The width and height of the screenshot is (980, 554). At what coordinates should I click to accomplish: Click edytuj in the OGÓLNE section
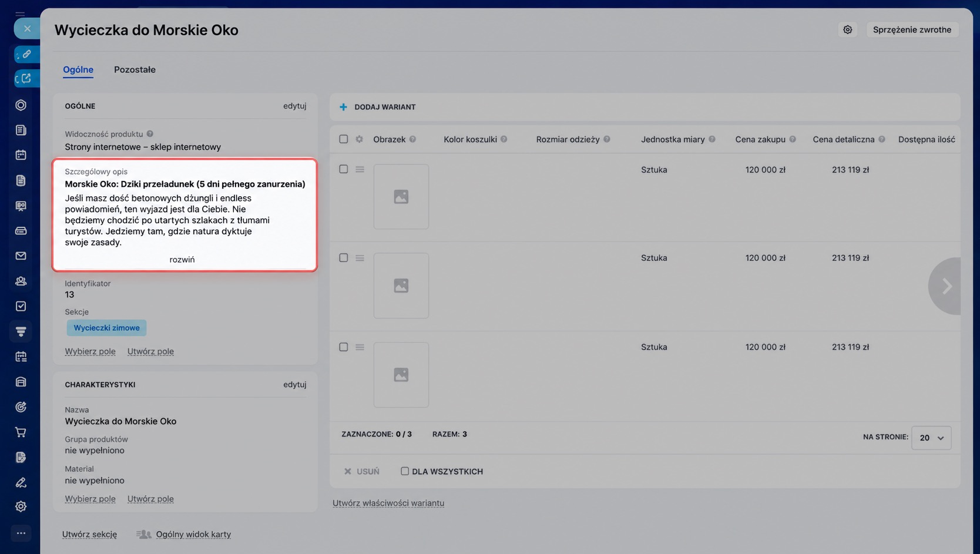(x=295, y=106)
